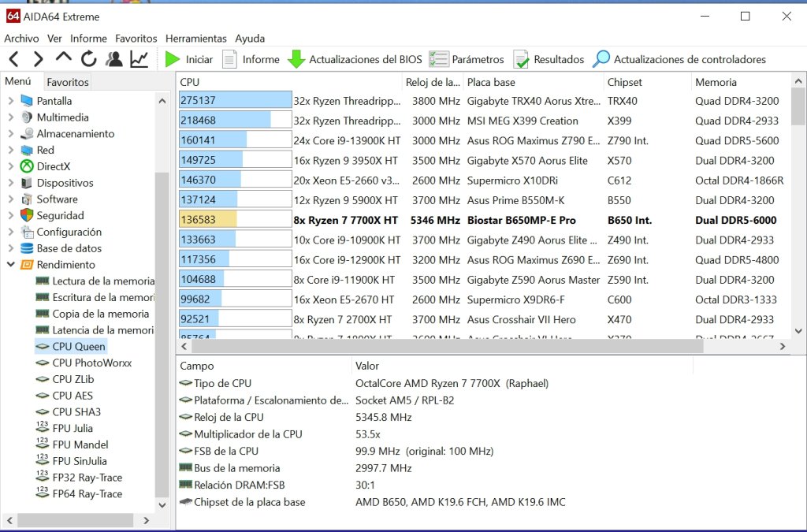Sort by the Memoria column header

click(x=741, y=82)
